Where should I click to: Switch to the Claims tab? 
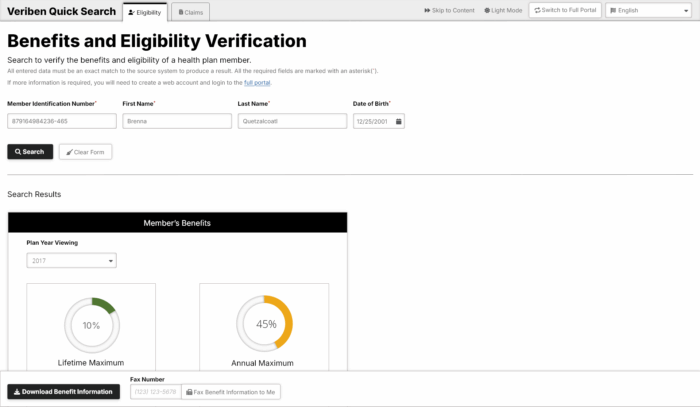[x=191, y=12]
